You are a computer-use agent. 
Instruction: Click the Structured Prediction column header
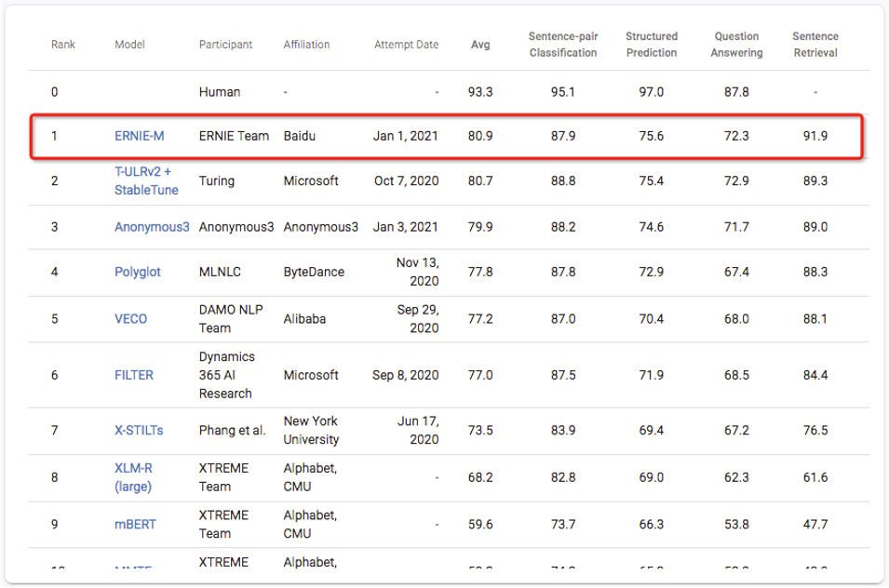[x=652, y=45]
